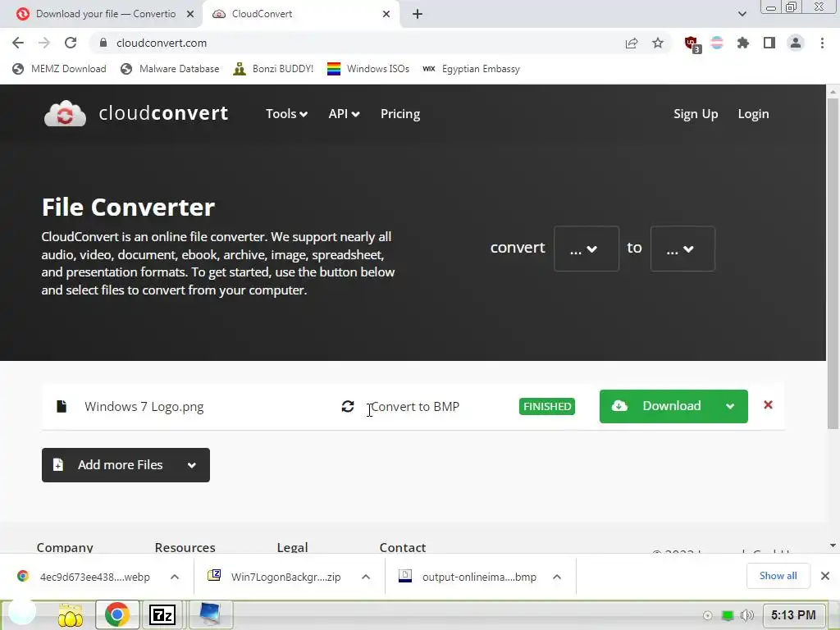Open the 7-Zip taskbar icon
Viewport: 840px width, 630px height.
click(x=162, y=615)
